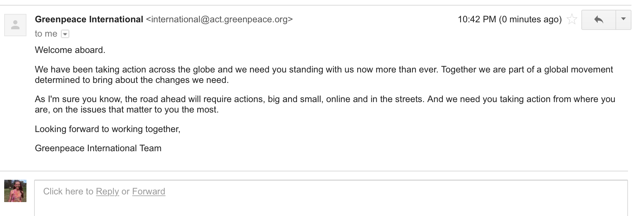
Task: Click the "to me" recipient text
Action: pyautogui.click(x=46, y=34)
